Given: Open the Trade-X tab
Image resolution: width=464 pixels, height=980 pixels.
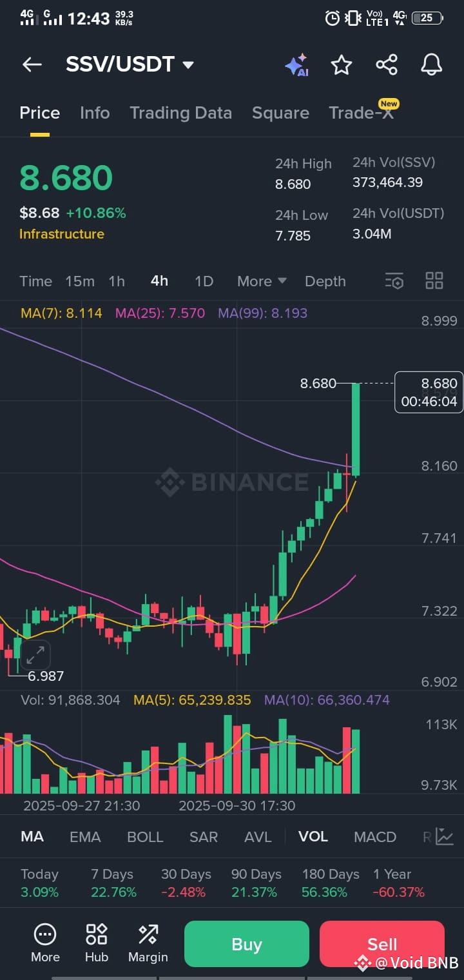Looking at the screenshot, I should [x=361, y=113].
